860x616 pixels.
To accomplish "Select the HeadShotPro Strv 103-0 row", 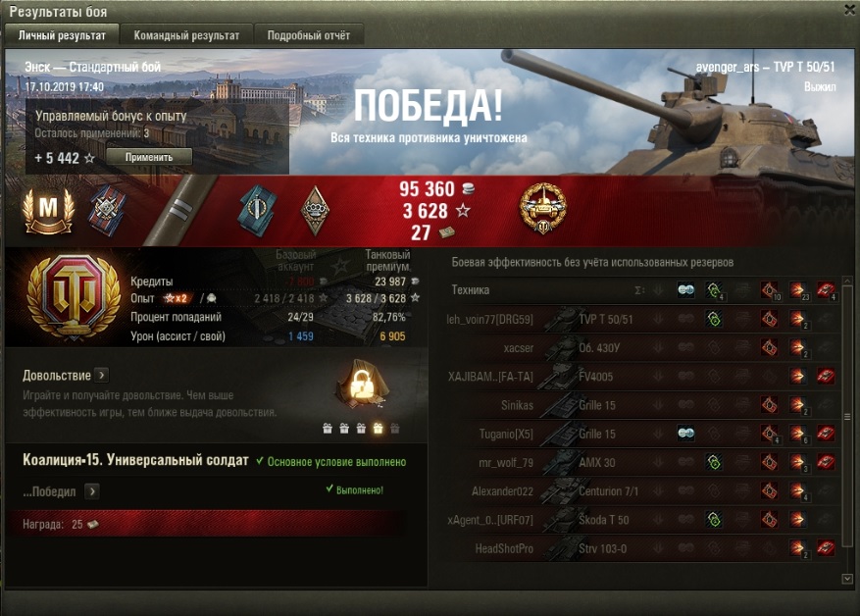I will [x=641, y=548].
